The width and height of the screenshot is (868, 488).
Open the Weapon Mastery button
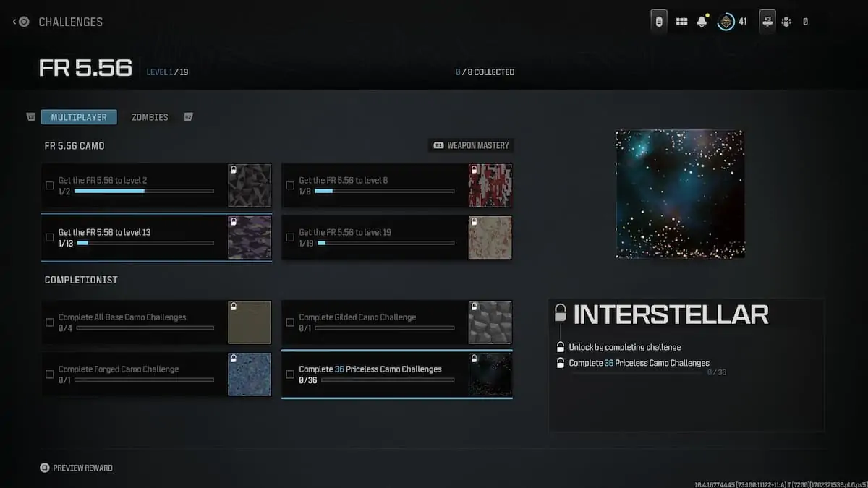click(471, 145)
